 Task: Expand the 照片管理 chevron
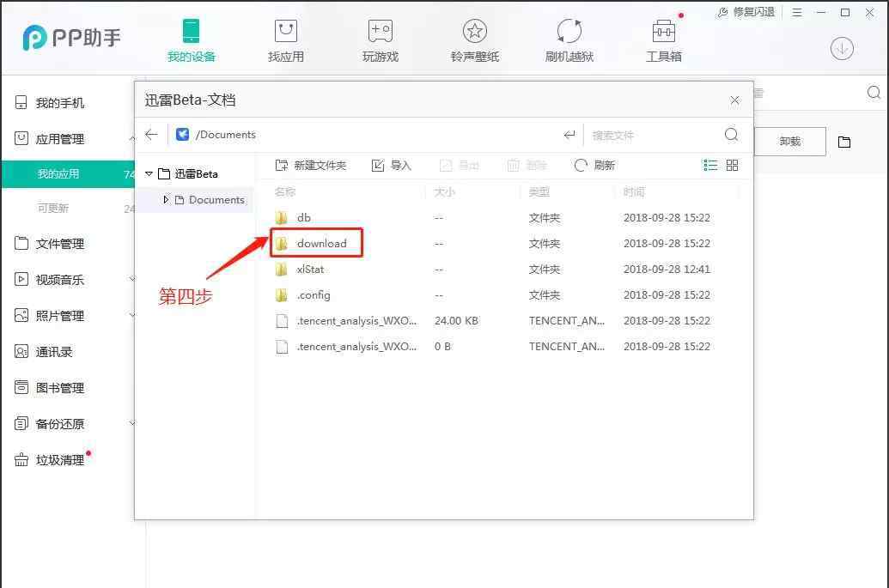pos(131,315)
